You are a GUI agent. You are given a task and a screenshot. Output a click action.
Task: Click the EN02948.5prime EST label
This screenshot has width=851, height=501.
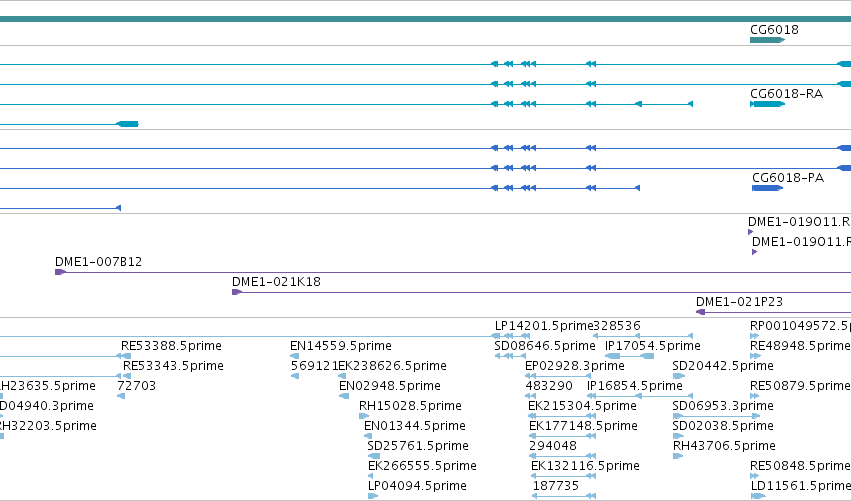click(x=390, y=386)
